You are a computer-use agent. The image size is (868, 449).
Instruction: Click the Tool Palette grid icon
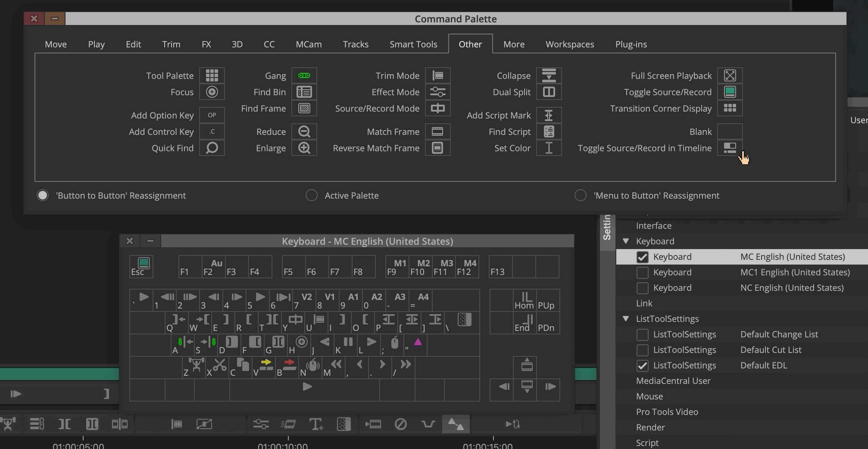point(212,75)
